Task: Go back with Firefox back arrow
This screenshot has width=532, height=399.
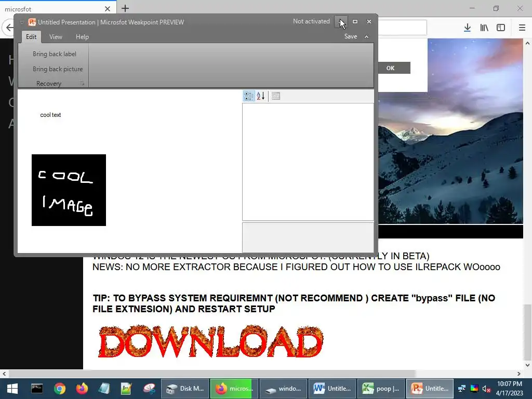Action: pos(8,28)
